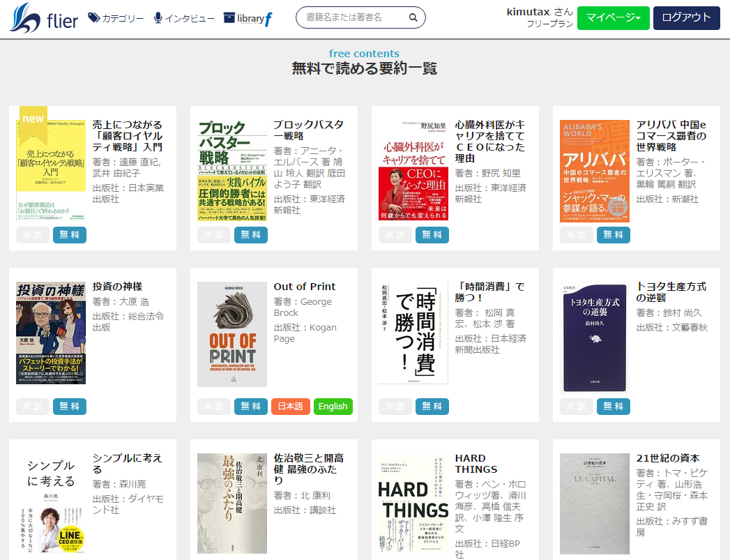Screen dimensions: 730x560
Task: Click the フリープラン plan label
Action: [x=550, y=24]
